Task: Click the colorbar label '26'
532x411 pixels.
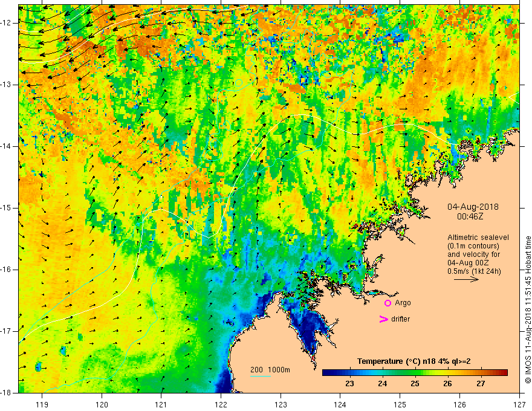Action: pos(447,384)
